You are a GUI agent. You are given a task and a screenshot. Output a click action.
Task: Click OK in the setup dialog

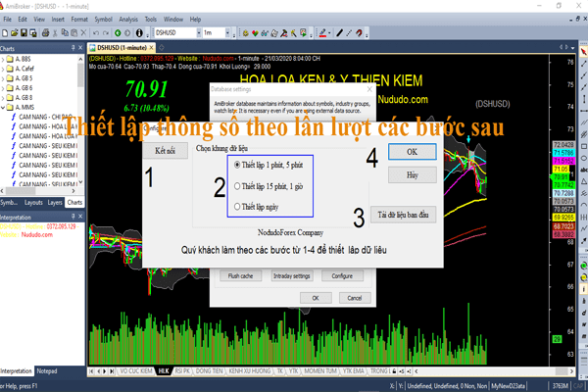[x=413, y=152]
